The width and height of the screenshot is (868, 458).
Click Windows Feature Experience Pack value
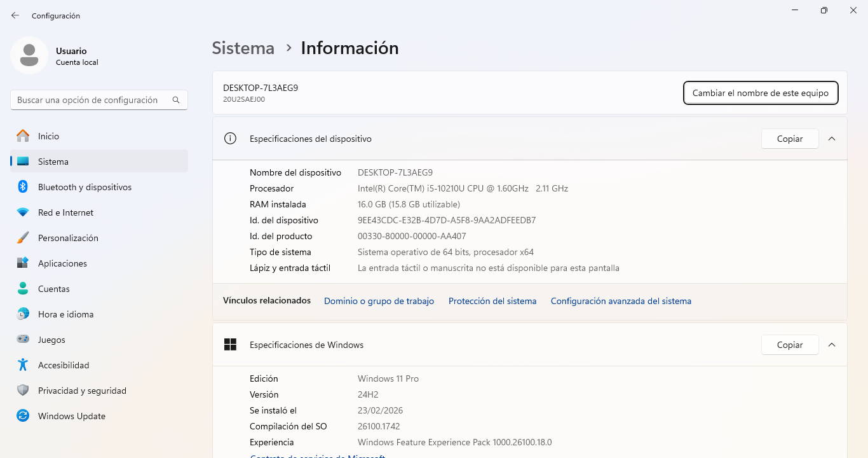454,442
